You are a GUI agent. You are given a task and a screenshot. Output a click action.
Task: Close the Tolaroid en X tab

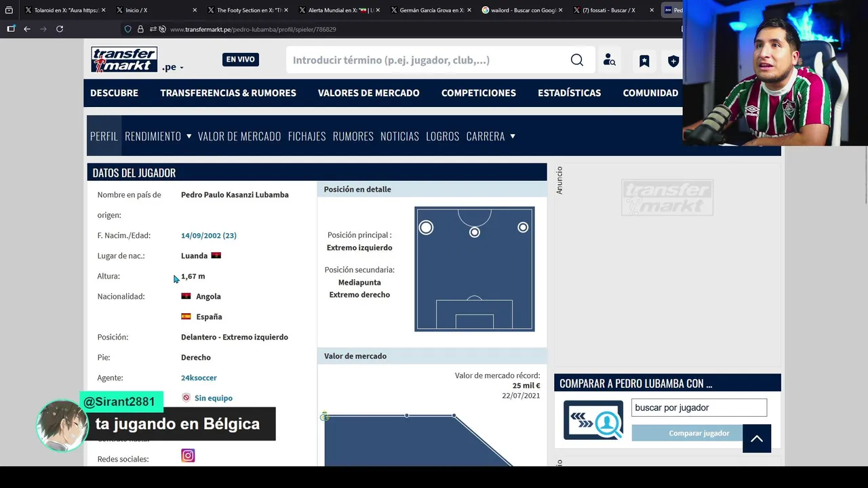[103, 10]
